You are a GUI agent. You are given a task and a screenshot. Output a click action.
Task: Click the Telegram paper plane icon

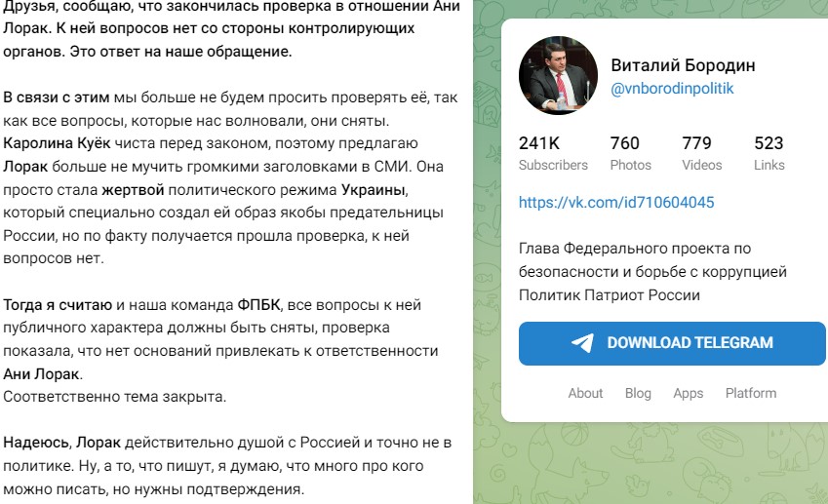coord(582,343)
